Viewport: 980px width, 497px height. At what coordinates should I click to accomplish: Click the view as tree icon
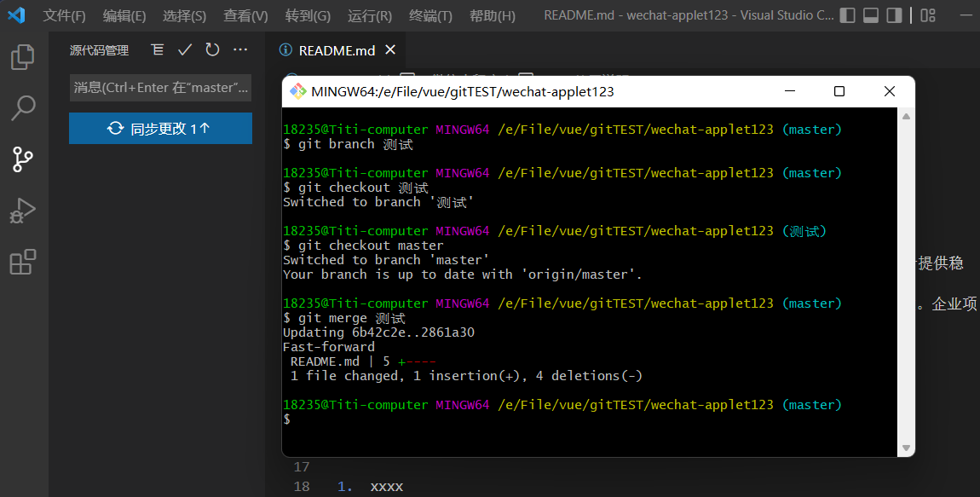pyautogui.click(x=158, y=50)
